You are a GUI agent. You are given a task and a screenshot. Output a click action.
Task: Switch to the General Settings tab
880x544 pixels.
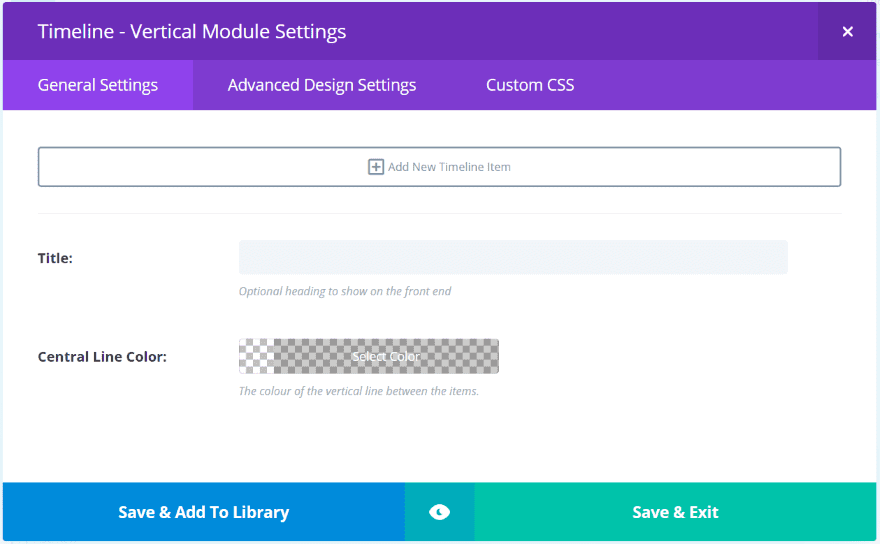pos(98,85)
